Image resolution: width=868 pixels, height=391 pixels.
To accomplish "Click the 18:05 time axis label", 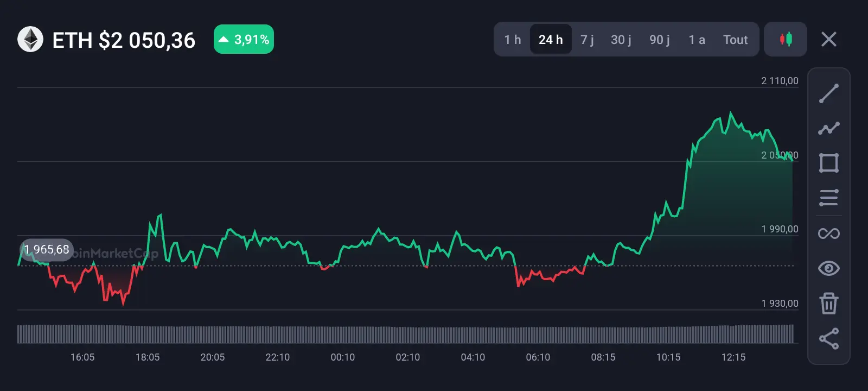I will point(148,357).
